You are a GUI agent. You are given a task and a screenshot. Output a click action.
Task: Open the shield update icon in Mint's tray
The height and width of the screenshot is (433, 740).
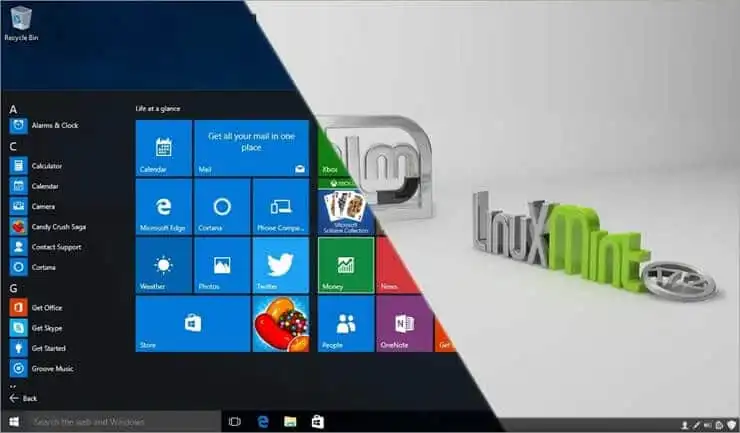732,425
